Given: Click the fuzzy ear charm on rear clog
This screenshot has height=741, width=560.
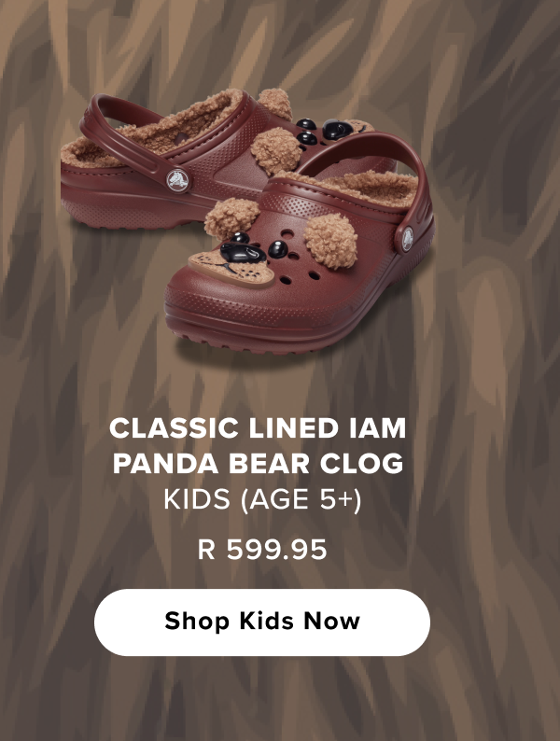Looking at the screenshot, I should click(x=275, y=150).
